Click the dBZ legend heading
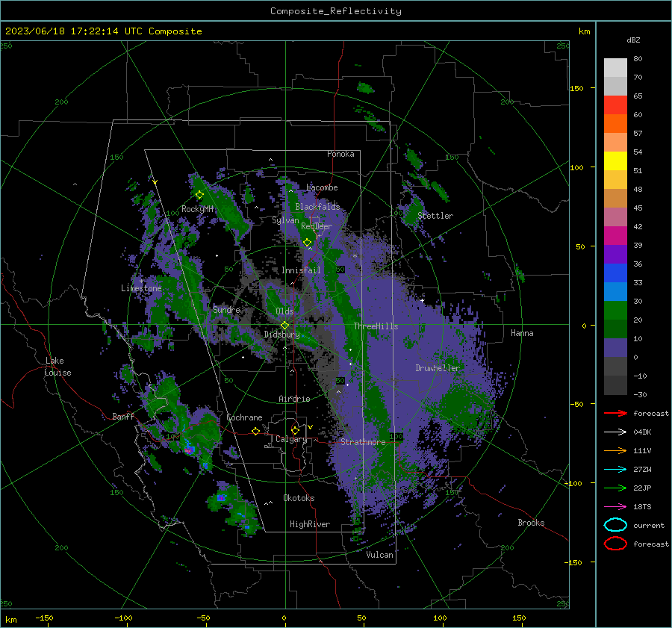Screen dimensions: 672x628 click(x=633, y=40)
